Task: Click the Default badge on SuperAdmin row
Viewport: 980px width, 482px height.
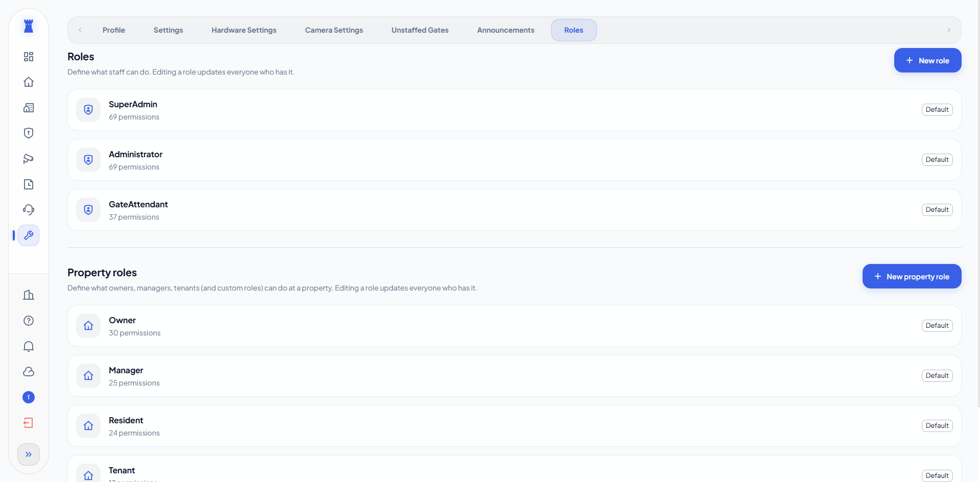Action: (937, 110)
